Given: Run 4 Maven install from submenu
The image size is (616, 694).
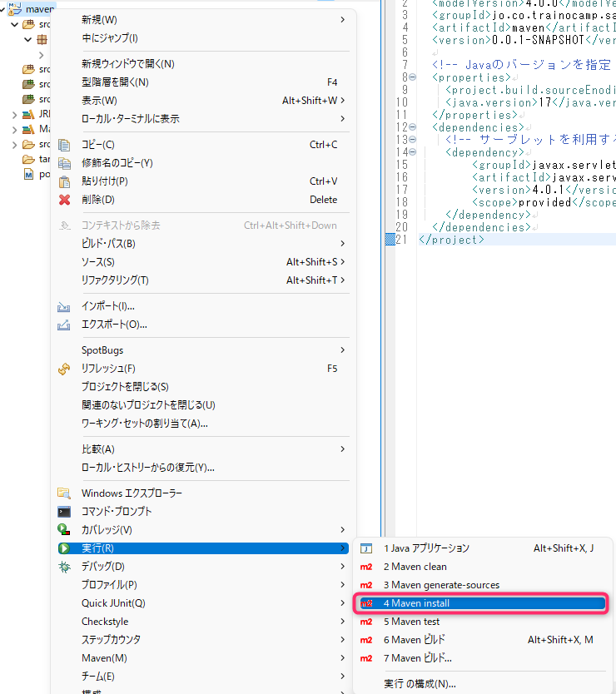Looking at the screenshot, I should (x=482, y=603).
